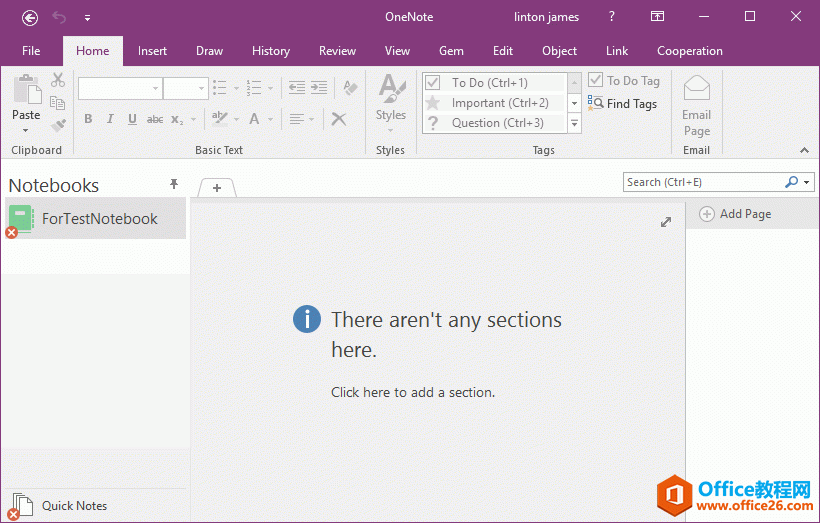
Task: Select the To Do (Ctrl+1) tag
Action: pos(494,83)
